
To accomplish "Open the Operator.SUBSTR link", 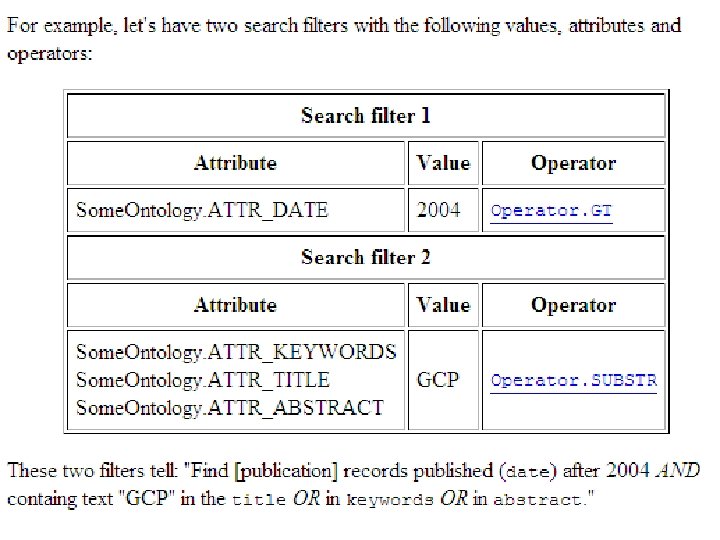I will point(573,381).
